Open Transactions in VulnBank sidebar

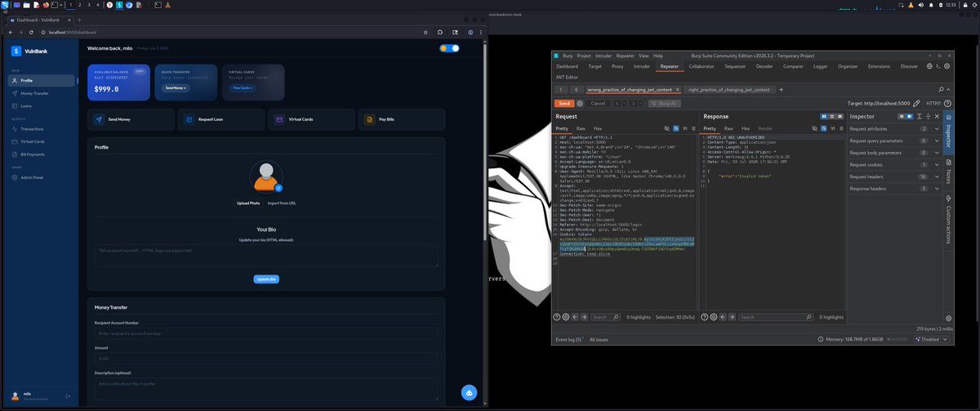pyautogui.click(x=42, y=129)
